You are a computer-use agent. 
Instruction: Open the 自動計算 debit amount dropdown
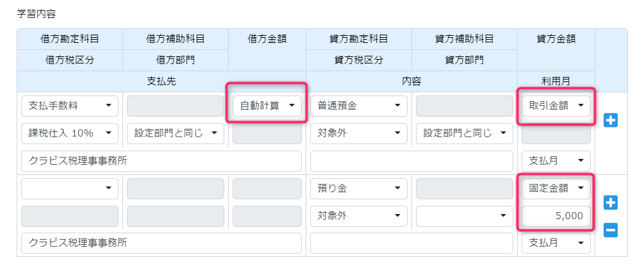tap(267, 106)
